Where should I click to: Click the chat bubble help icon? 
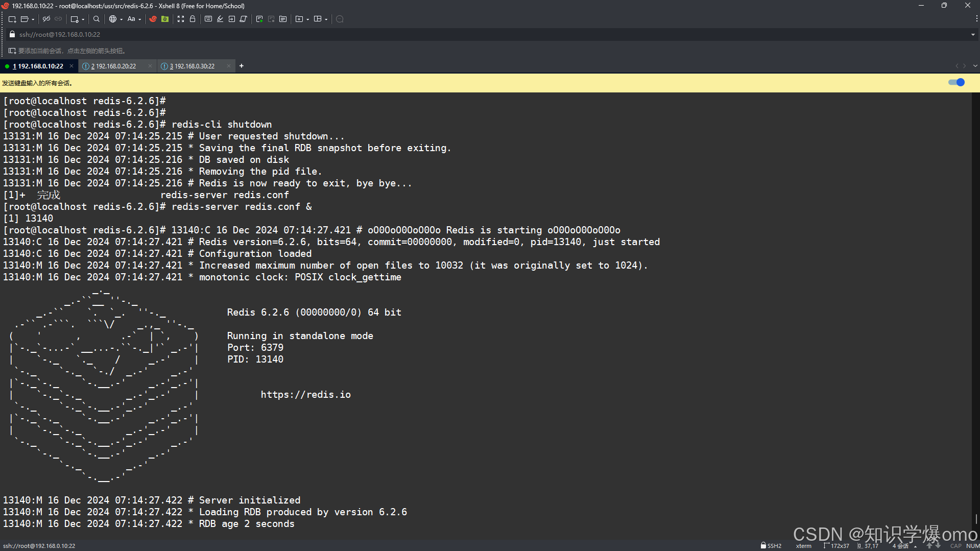click(340, 19)
